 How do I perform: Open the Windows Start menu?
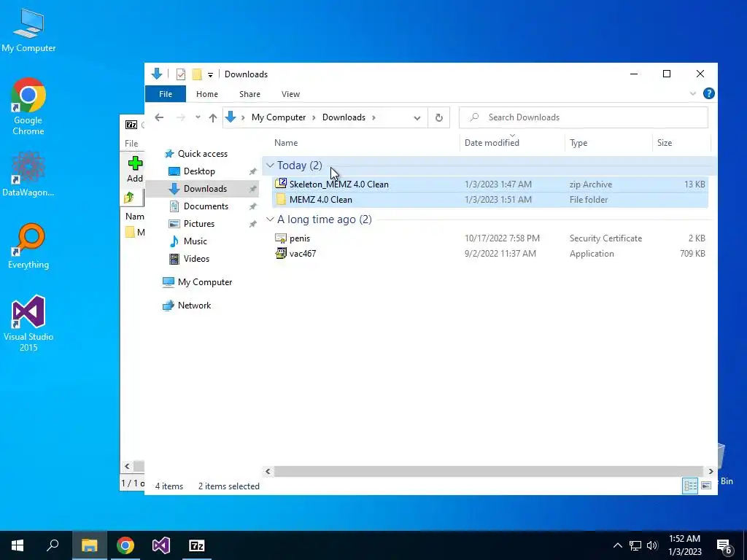(x=18, y=545)
